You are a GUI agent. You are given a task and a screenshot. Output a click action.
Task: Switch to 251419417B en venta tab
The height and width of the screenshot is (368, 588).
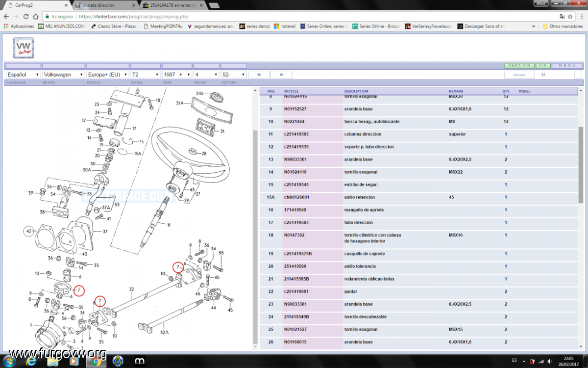coord(171,4)
